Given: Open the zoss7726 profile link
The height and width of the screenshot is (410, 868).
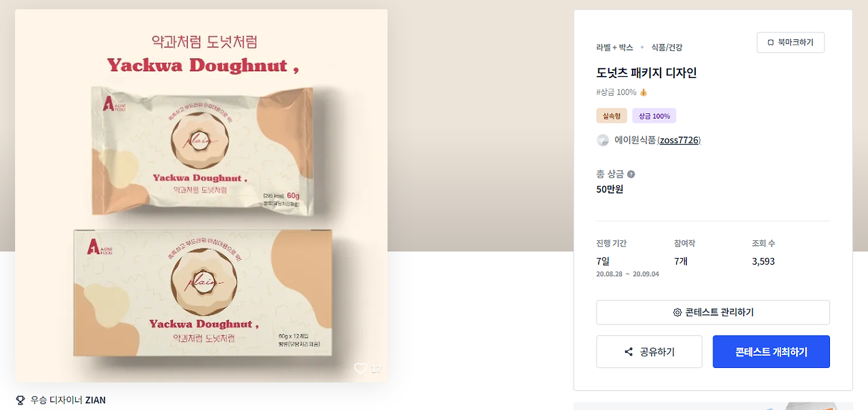Looking at the screenshot, I should [x=679, y=141].
